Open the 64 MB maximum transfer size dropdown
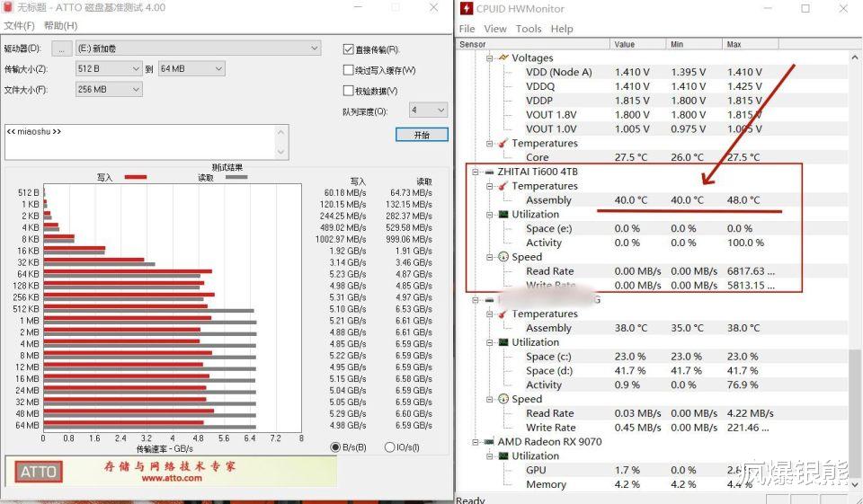863x504 pixels. click(x=191, y=69)
